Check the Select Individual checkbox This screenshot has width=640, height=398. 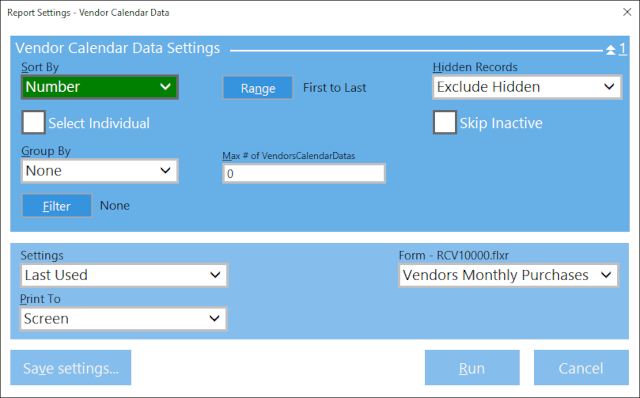click(33, 122)
